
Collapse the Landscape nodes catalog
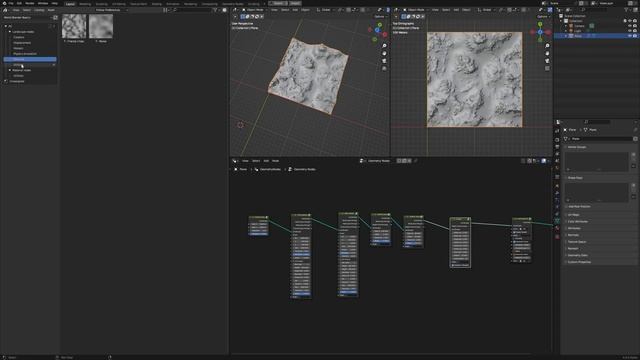click(x=10, y=32)
